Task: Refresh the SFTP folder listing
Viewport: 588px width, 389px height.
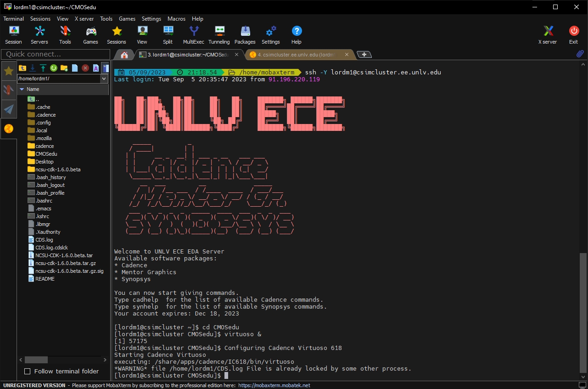Action: click(54, 68)
